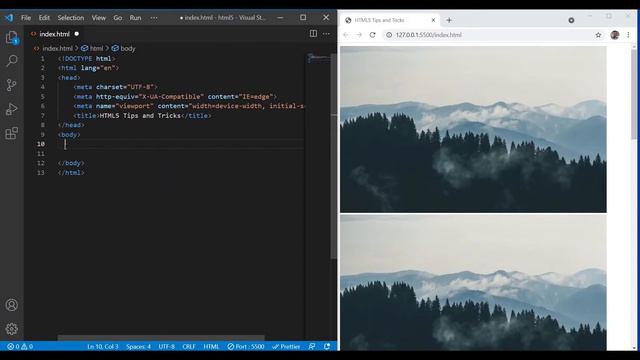Click the browser page vertical scrollbar thumb

pos(633,94)
